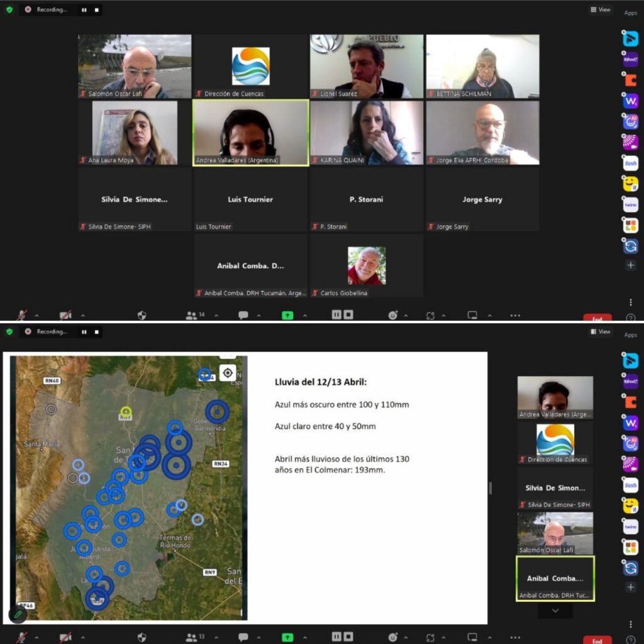Open Security shield in top window toolbar
The height and width of the screenshot is (644, 644).
(x=142, y=315)
